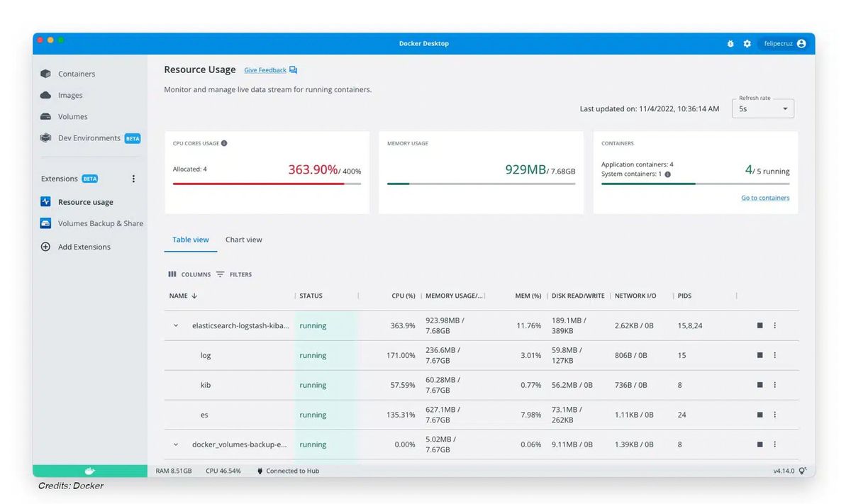Click the Docker whale icon in status bar
This screenshot has width=851, height=504.
click(90, 471)
